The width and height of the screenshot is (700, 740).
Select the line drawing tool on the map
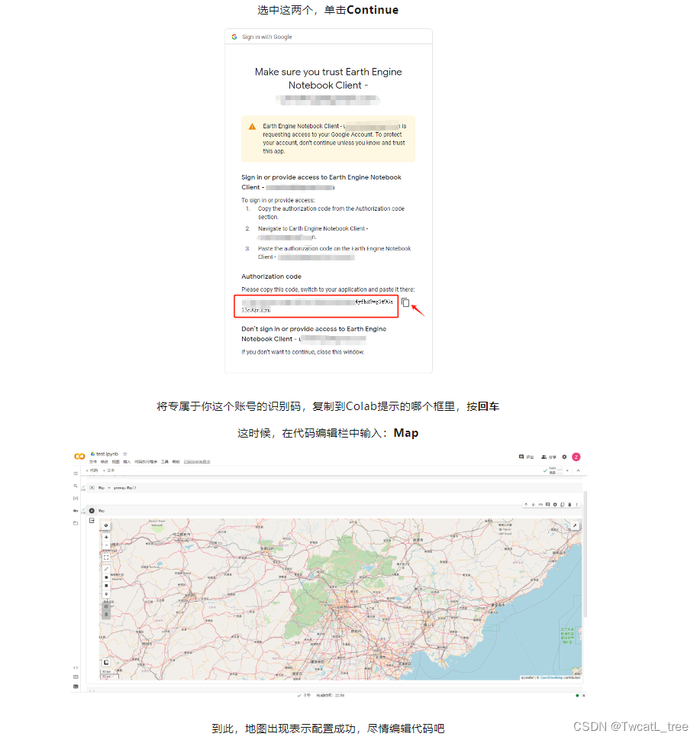pyautogui.click(x=106, y=567)
